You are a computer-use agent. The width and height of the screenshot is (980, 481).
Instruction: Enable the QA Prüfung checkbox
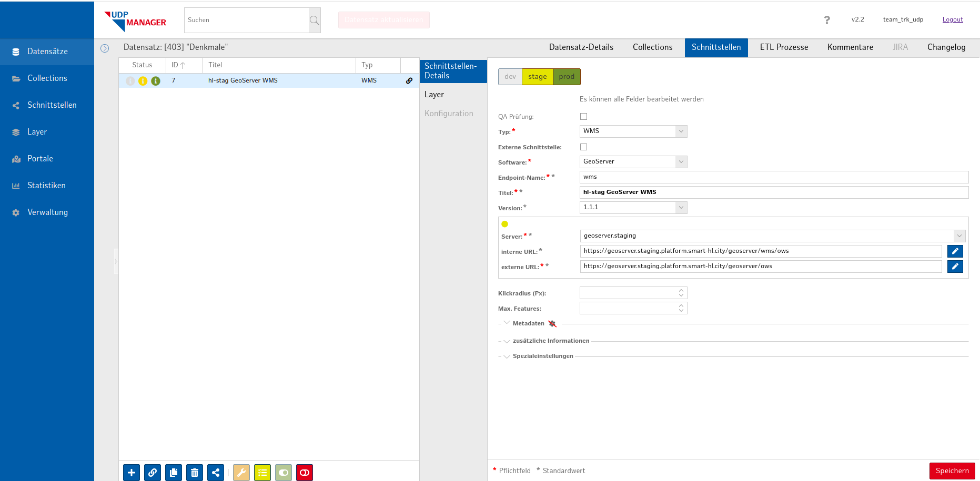click(583, 117)
